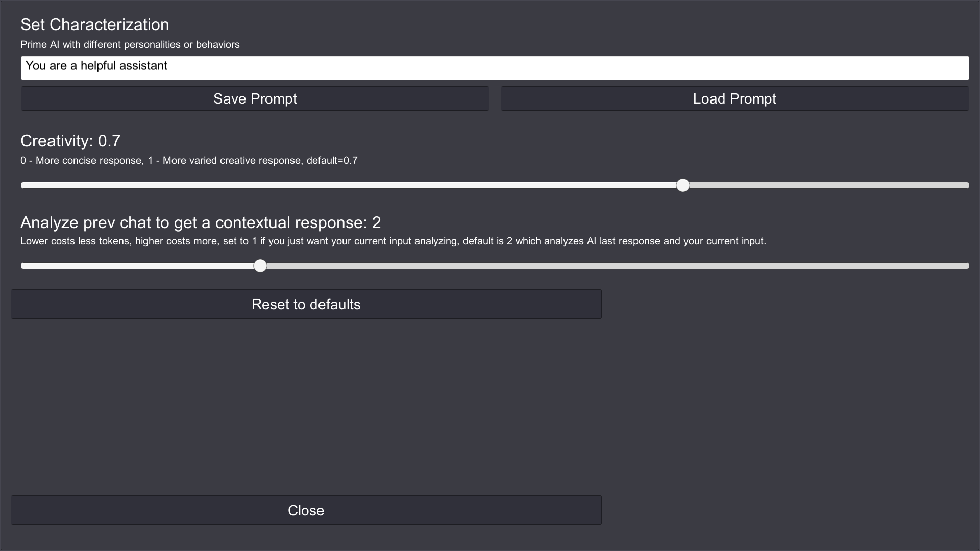Reset settings with Reset to defaults
The width and height of the screenshot is (980, 551).
pyautogui.click(x=306, y=304)
